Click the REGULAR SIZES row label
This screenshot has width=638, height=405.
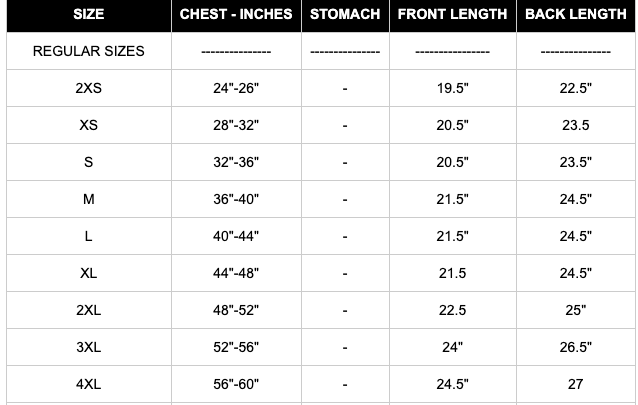point(88,51)
